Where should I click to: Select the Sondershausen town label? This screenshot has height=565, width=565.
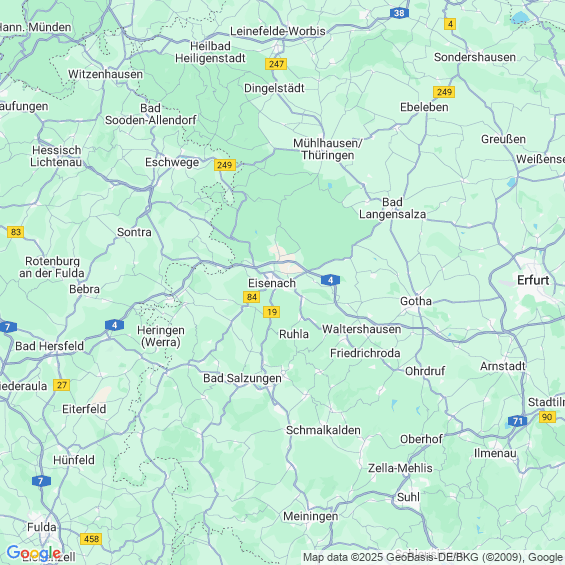tap(475, 57)
